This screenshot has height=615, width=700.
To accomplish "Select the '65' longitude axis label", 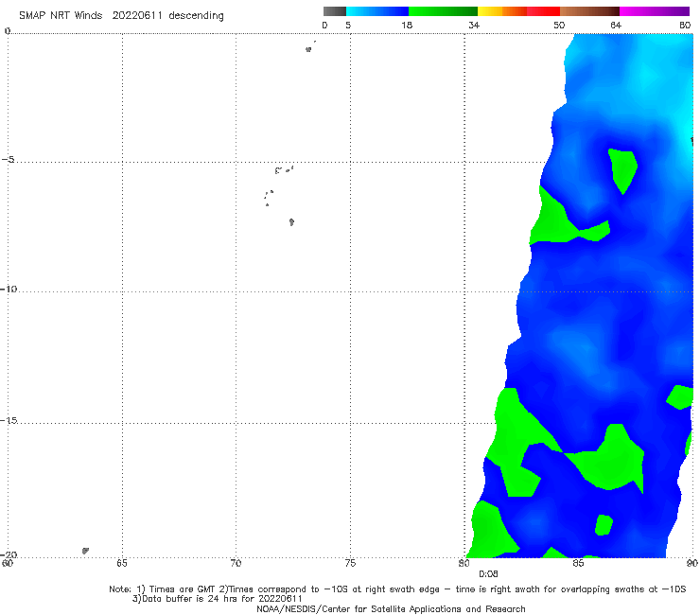I will pos(122,563).
